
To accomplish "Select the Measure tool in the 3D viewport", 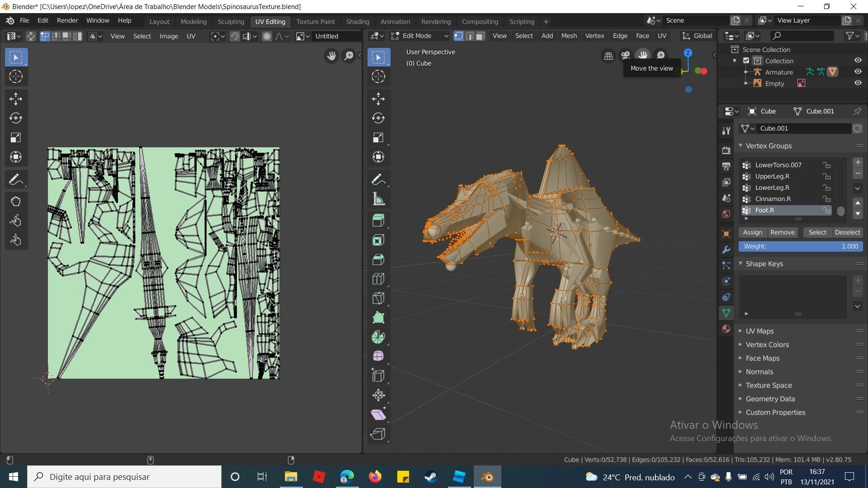I will coord(378,199).
